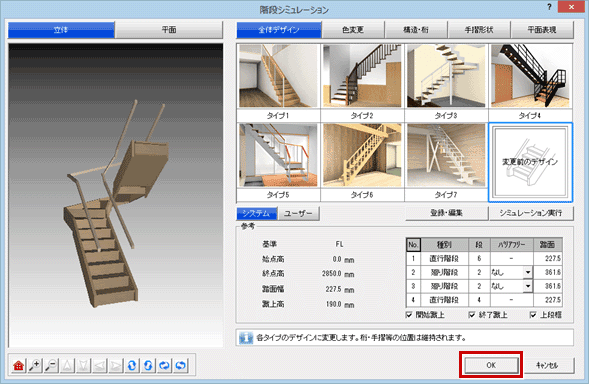Click the last horizontal rotate icon in toolbar

point(181,365)
